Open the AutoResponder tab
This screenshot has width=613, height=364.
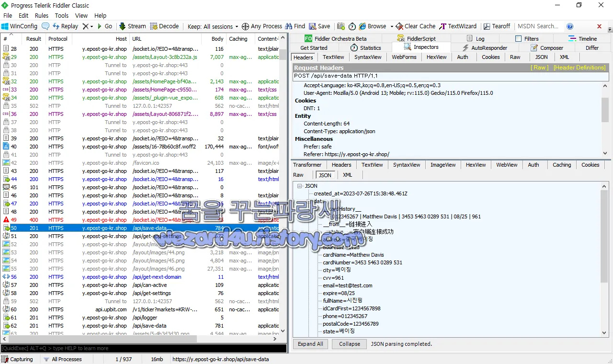point(484,48)
